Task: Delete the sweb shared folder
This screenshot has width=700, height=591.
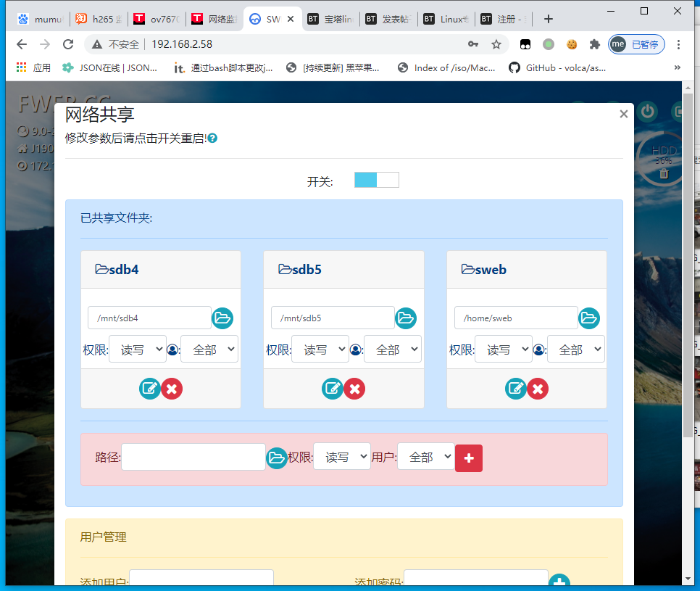Action: 538,389
